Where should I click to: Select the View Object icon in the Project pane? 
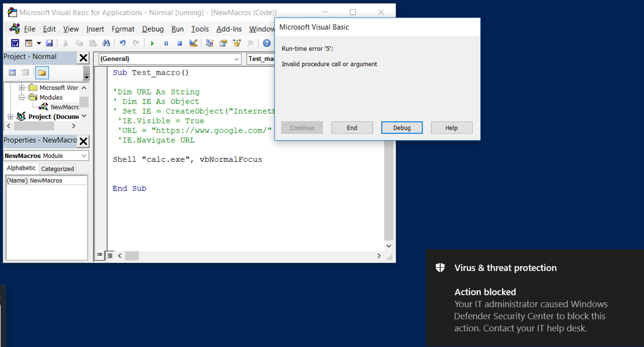(26, 73)
